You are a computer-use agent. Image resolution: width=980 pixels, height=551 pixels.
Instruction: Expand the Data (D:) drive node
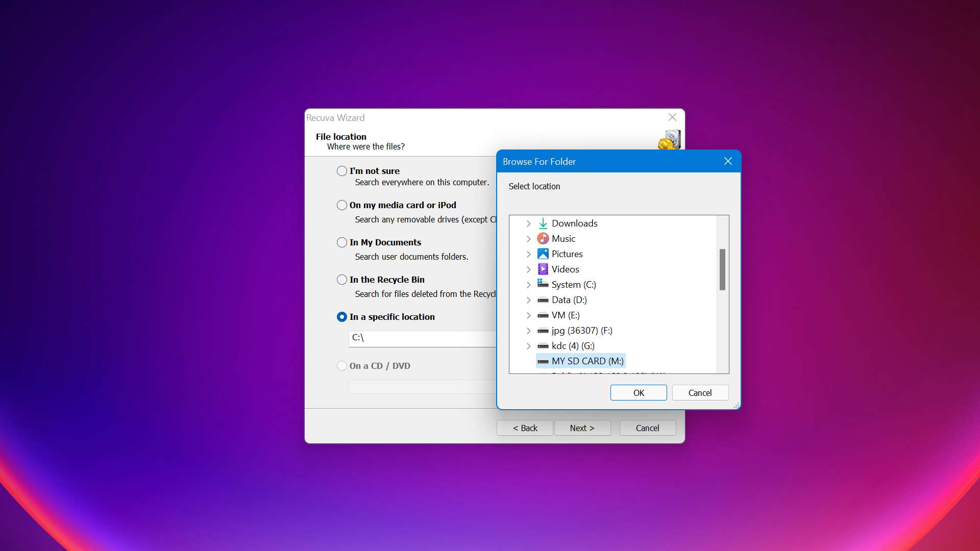point(529,300)
